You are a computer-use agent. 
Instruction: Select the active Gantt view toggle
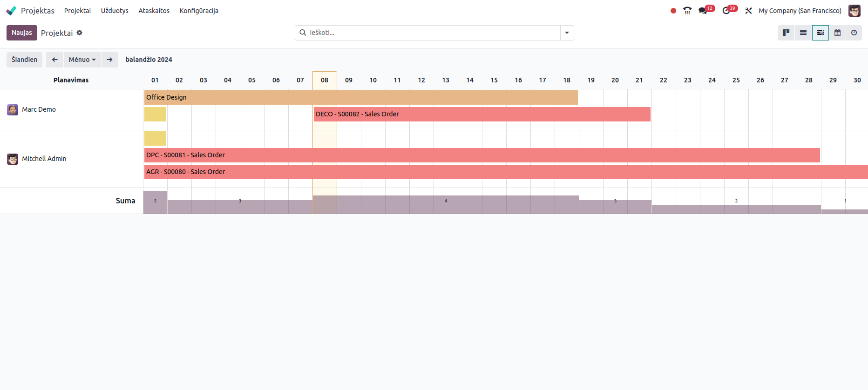821,33
